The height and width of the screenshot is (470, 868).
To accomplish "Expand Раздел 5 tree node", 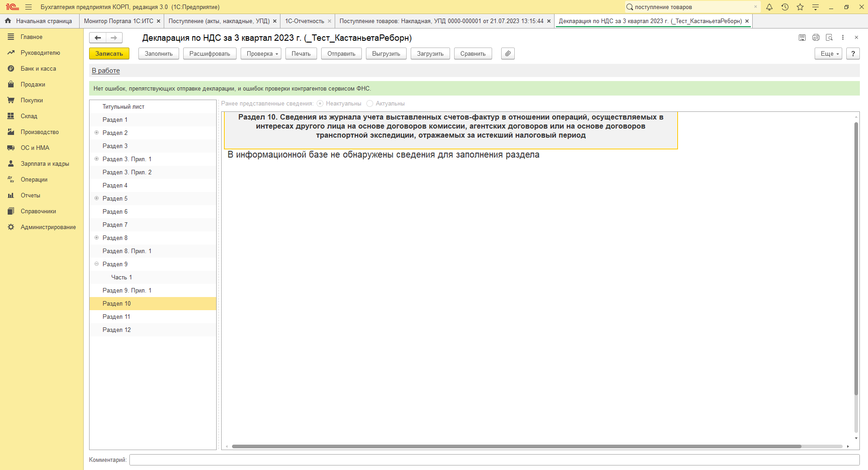I will coord(96,198).
